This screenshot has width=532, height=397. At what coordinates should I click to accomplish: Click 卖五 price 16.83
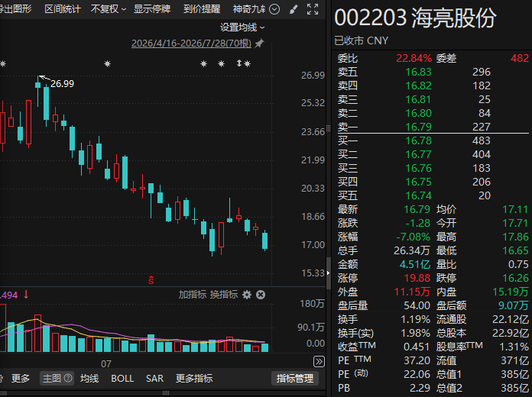click(418, 72)
